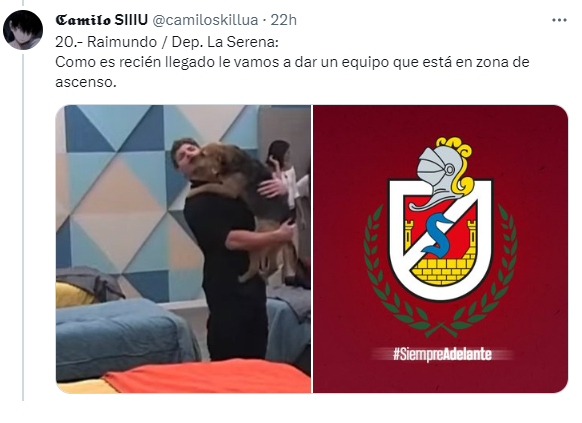This screenshot has width=582, height=423.
Task: Click Camilo SIIIU's profile avatar
Action: [23, 30]
